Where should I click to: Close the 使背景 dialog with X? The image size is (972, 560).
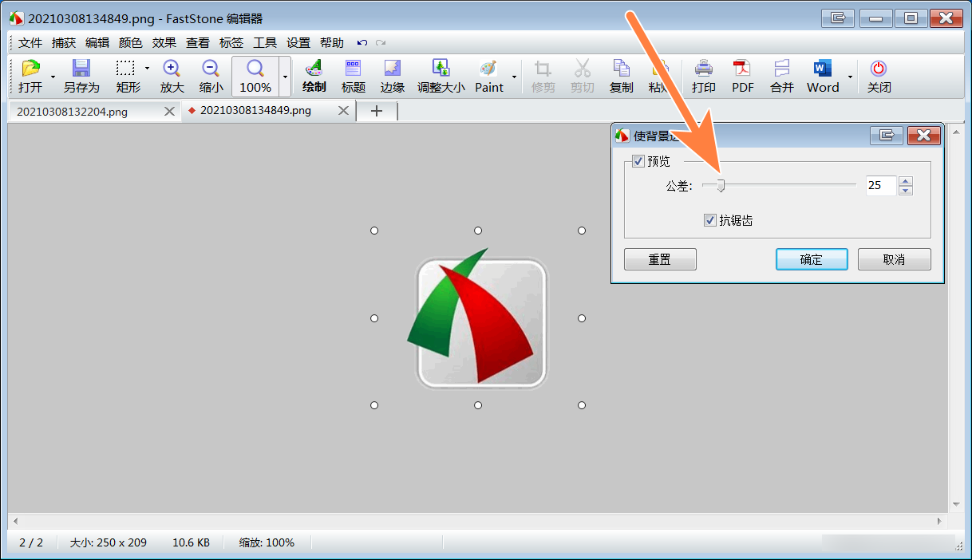923,136
